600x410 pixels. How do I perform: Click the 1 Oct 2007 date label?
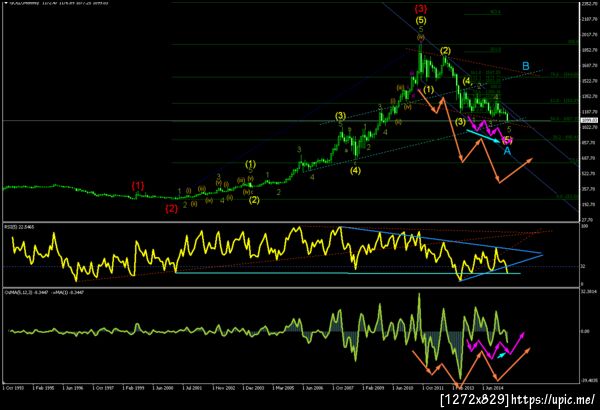click(x=343, y=388)
